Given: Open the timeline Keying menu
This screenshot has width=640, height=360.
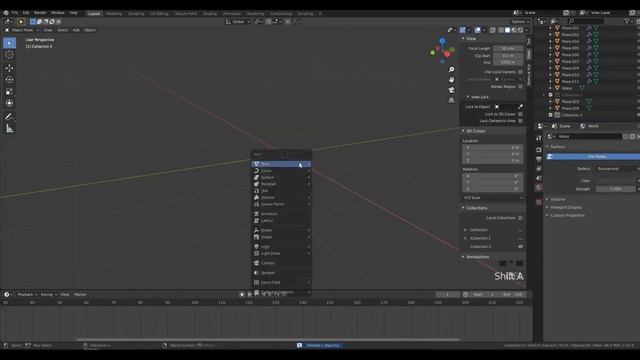Looking at the screenshot, I should coord(48,294).
